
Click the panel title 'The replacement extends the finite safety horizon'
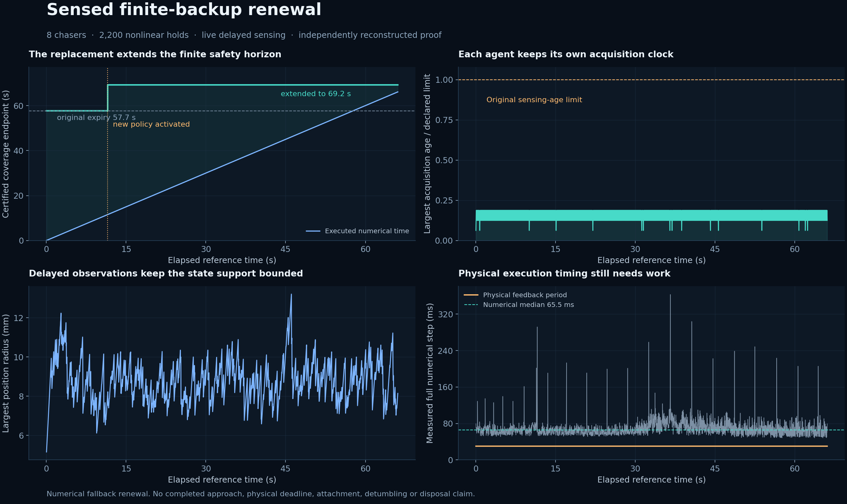tap(155, 54)
